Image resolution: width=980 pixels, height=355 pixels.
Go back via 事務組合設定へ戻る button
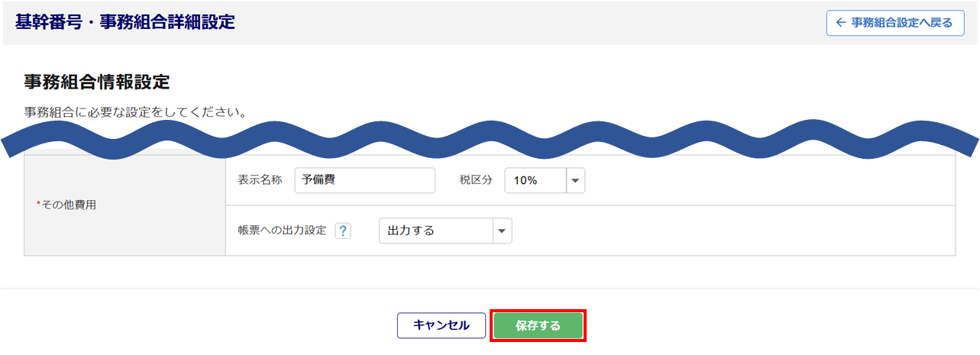895,23
